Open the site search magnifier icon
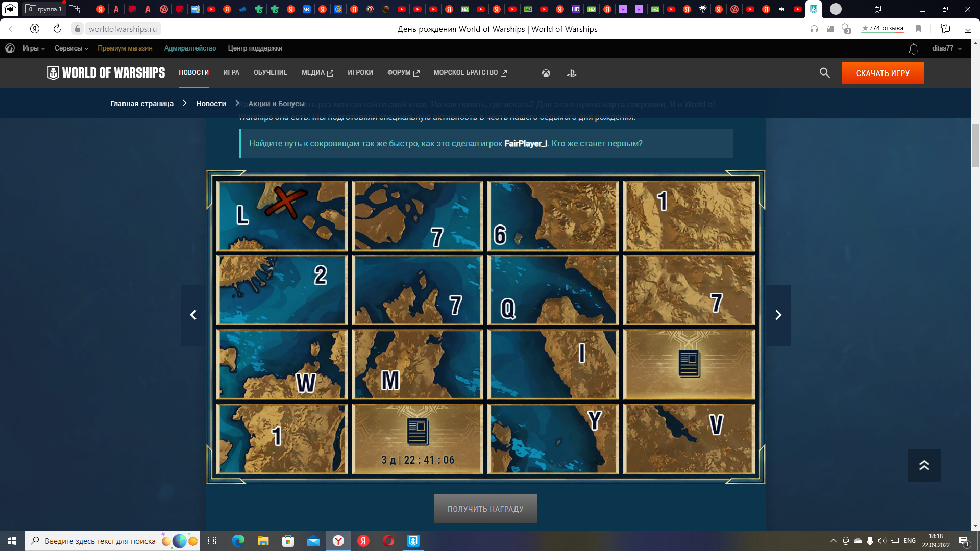 pyautogui.click(x=824, y=73)
